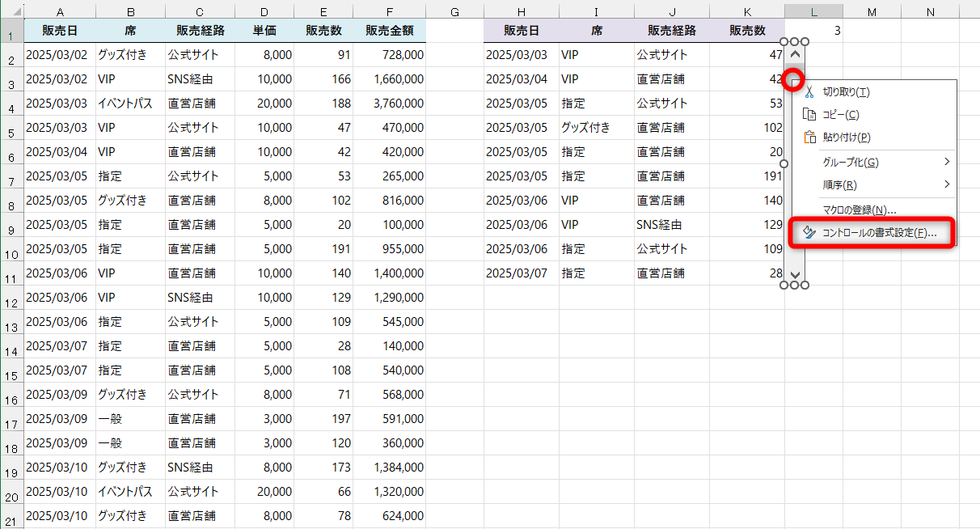Select row 12 header
The height and width of the screenshot is (529, 980).
11,298
